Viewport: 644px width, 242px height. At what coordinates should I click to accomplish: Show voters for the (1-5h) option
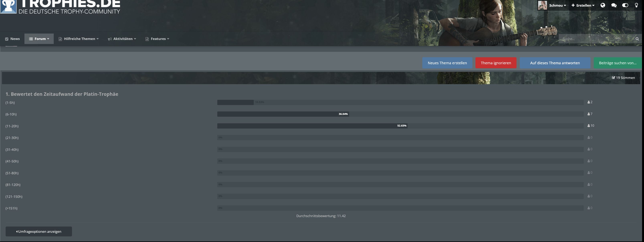590,102
